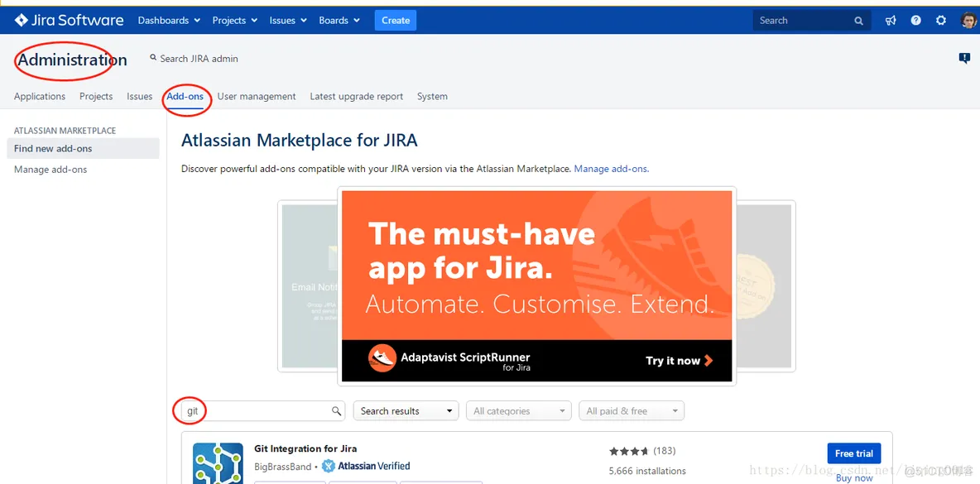980x484 pixels.
Task: Switch to the Projects admin tab
Action: (x=96, y=96)
